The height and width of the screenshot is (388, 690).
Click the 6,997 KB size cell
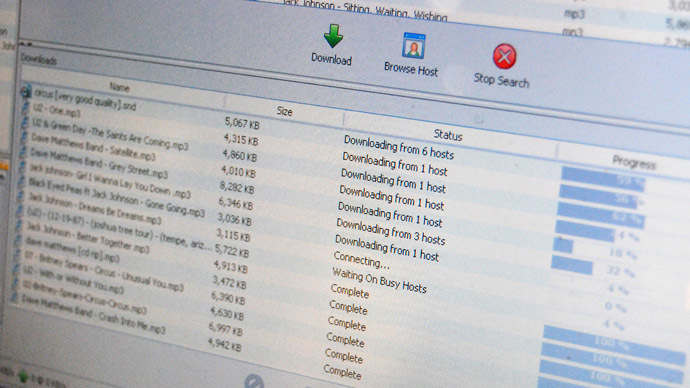click(225, 328)
